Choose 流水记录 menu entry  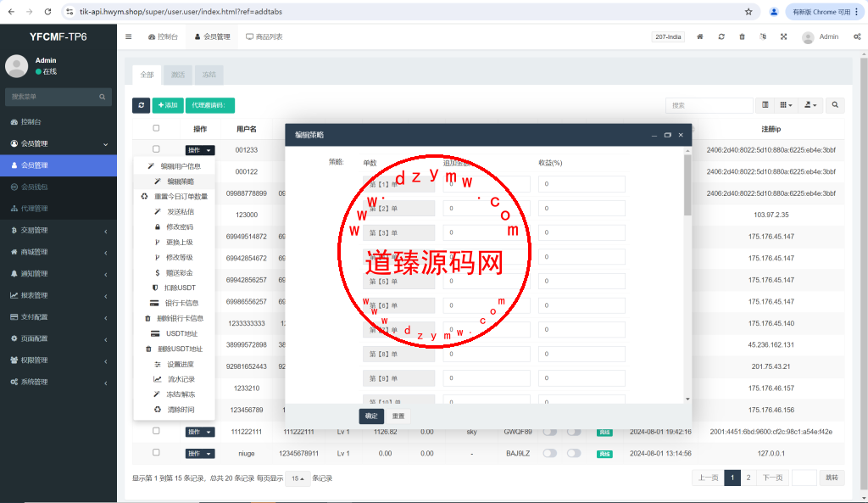[175, 379]
